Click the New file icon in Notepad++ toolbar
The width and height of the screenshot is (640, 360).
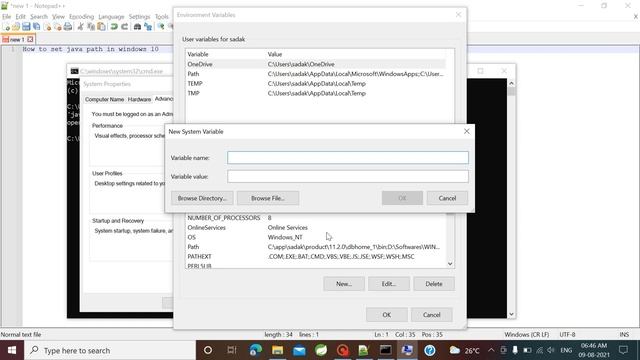(x=6, y=27)
